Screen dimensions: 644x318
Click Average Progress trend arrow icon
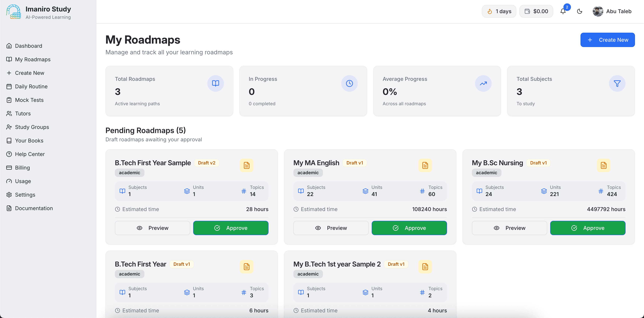(483, 83)
